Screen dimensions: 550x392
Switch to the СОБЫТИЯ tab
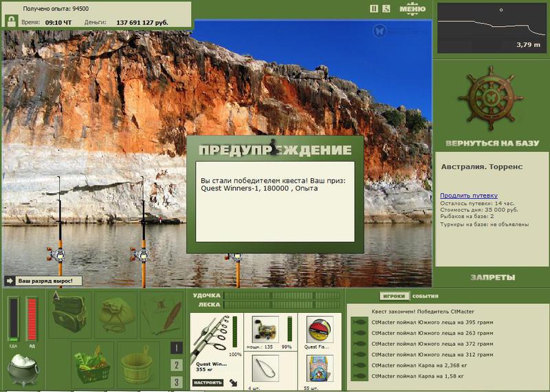425,296
